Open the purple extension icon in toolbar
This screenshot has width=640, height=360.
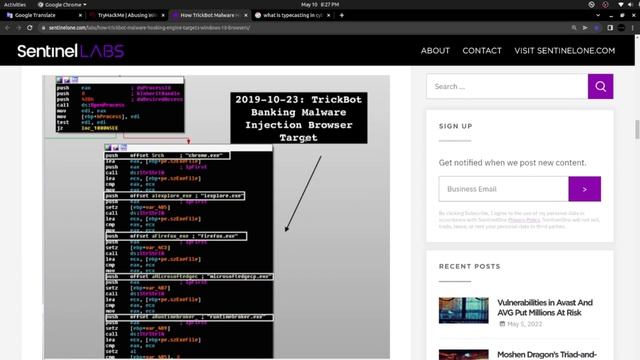[x=597, y=28]
